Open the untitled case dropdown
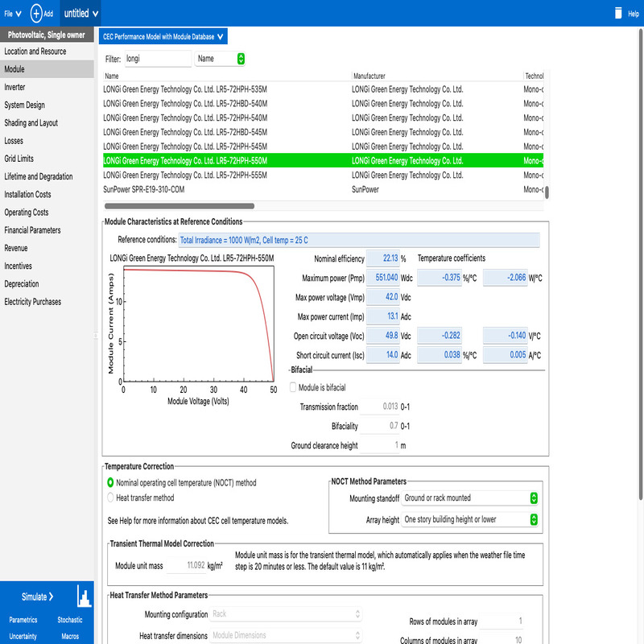This screenshot has height=644, width=644. point(81,14)
